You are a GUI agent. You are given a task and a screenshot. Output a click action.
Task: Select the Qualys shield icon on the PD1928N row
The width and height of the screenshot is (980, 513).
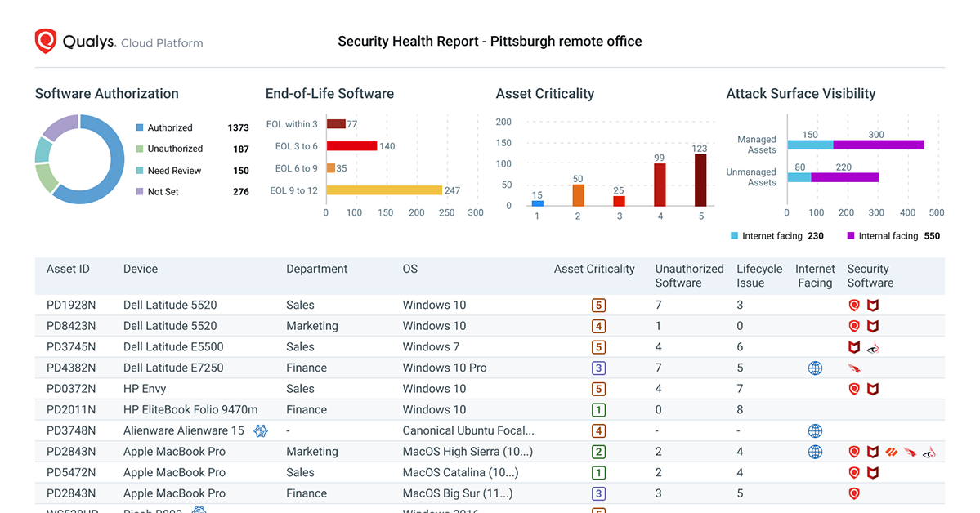point(854,305)
